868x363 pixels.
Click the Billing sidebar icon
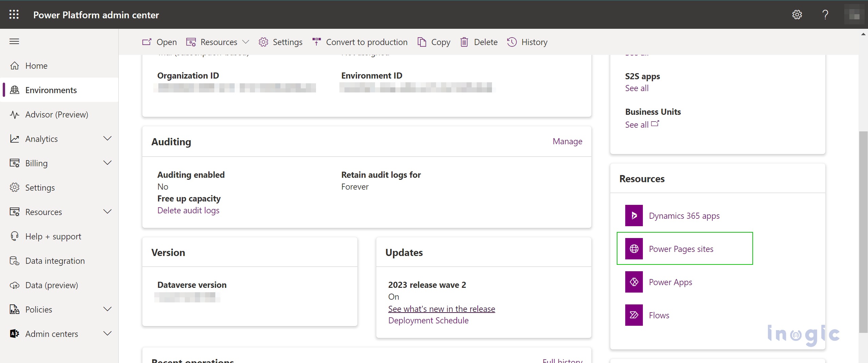[x=15, y=163]
